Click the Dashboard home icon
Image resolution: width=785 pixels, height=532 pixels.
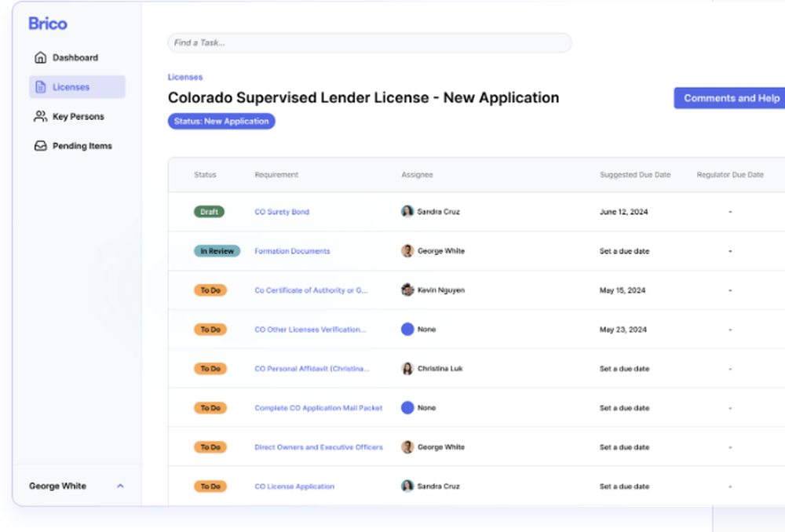click(41, 58)
